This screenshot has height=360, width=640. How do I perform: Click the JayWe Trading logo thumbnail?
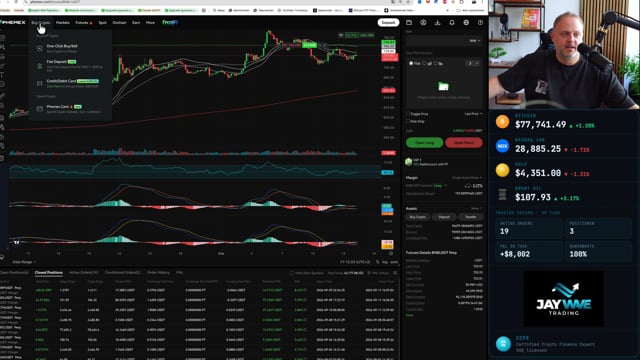point(564,299)
